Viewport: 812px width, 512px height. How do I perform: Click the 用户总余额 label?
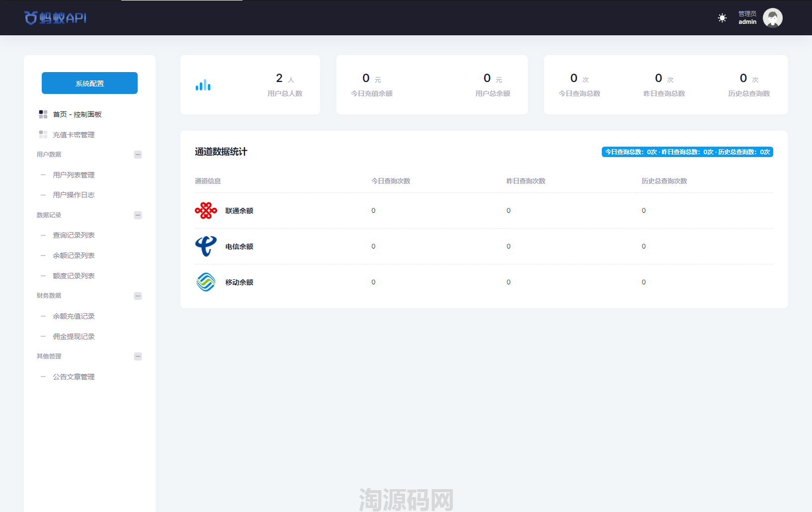pyautogui.click(x=492, y=93)
